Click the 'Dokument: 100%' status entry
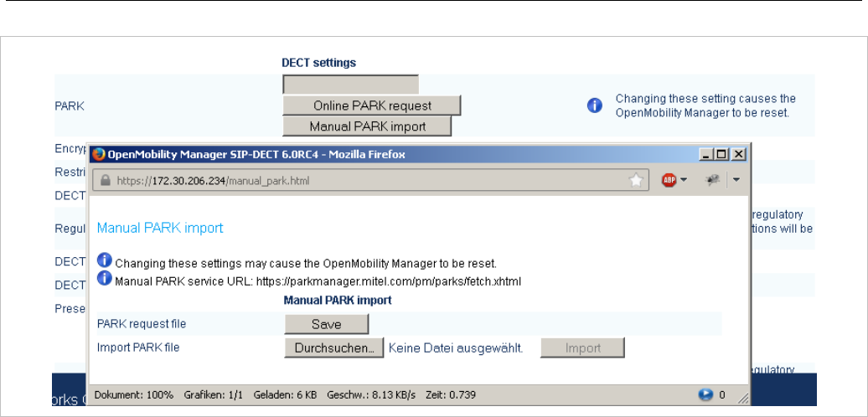868x417 pixels. click(134, 395)
